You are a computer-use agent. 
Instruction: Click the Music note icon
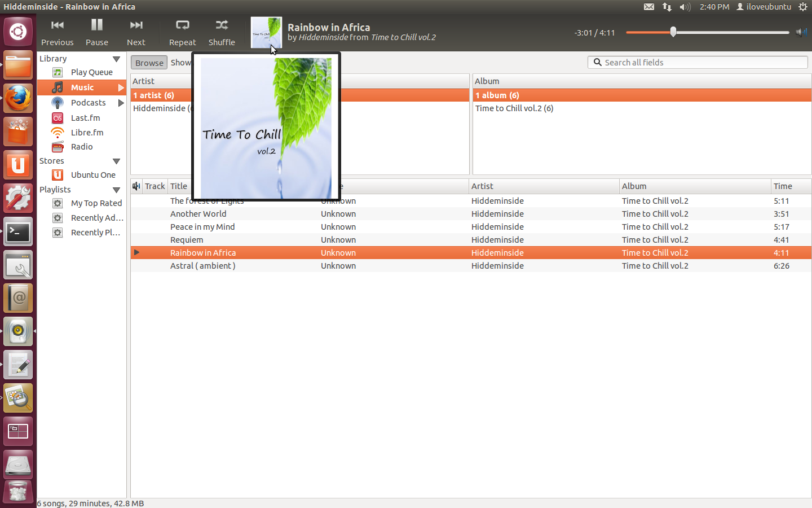coord(58,87)
